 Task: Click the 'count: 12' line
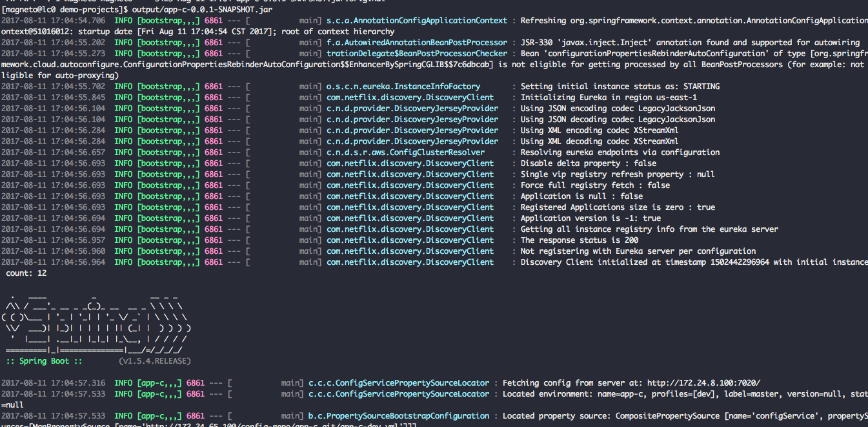(26, 273)
